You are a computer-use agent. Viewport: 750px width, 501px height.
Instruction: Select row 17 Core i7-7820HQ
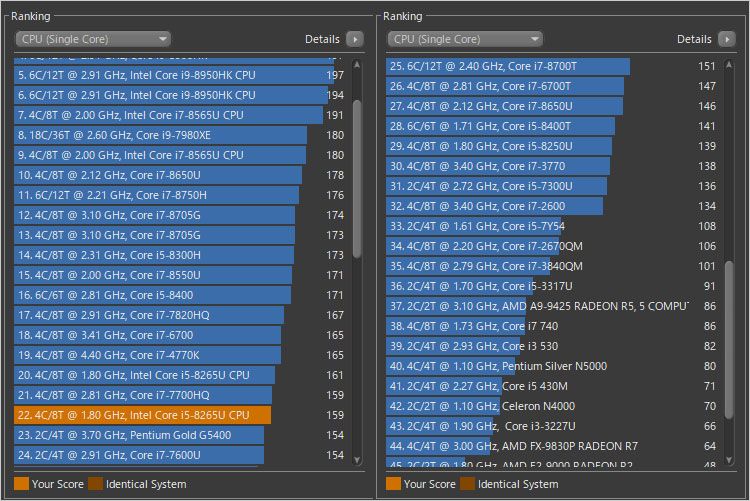coord(179,315)
